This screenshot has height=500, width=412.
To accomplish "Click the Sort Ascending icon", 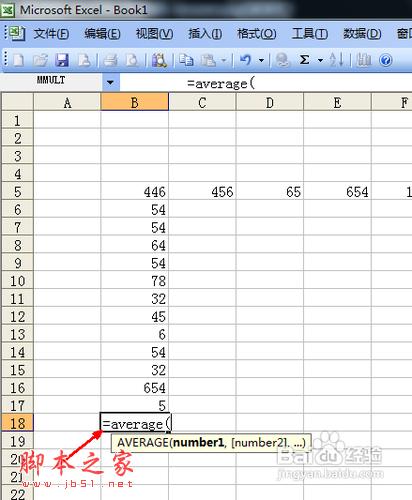I will tap(336, 60).
